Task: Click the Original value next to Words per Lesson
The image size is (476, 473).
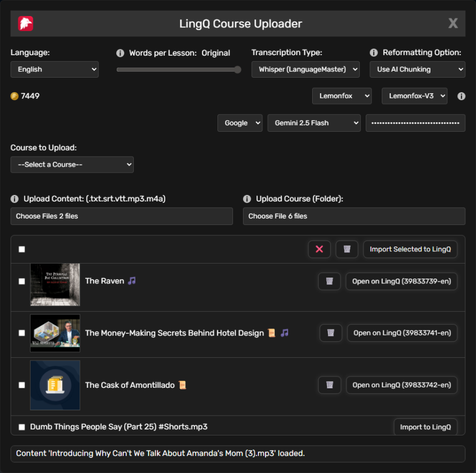Action: [x=216, y=53]
